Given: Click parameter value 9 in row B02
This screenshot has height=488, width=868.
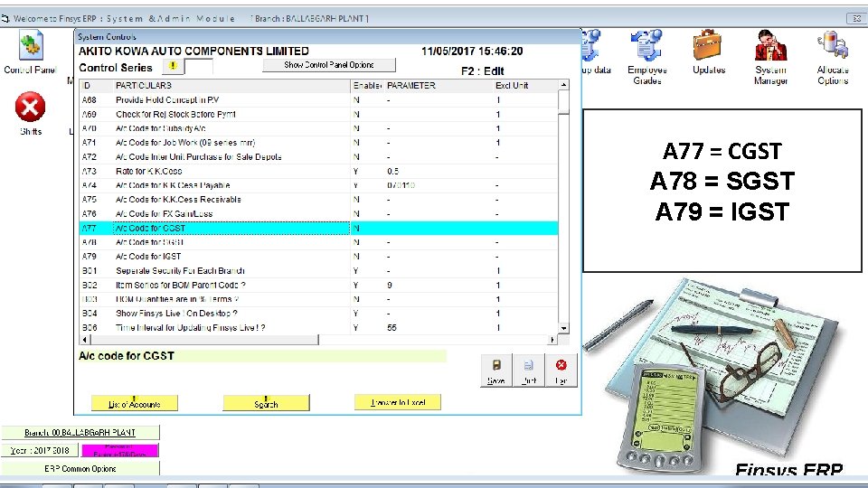Looking at the screenshot, I should (x=390, y=286).
